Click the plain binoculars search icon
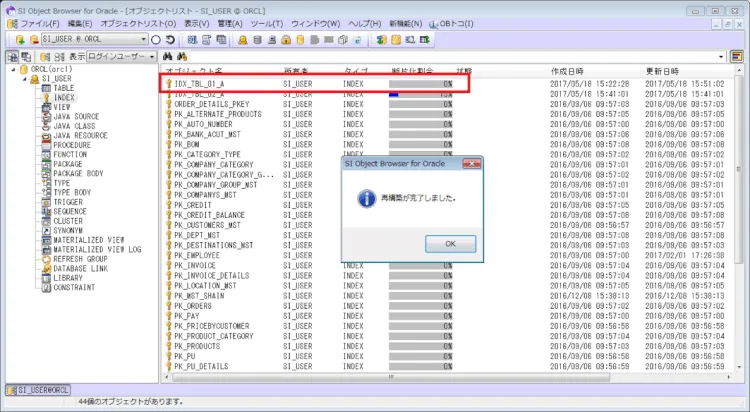Screen dimensions: 750x412 167,56
